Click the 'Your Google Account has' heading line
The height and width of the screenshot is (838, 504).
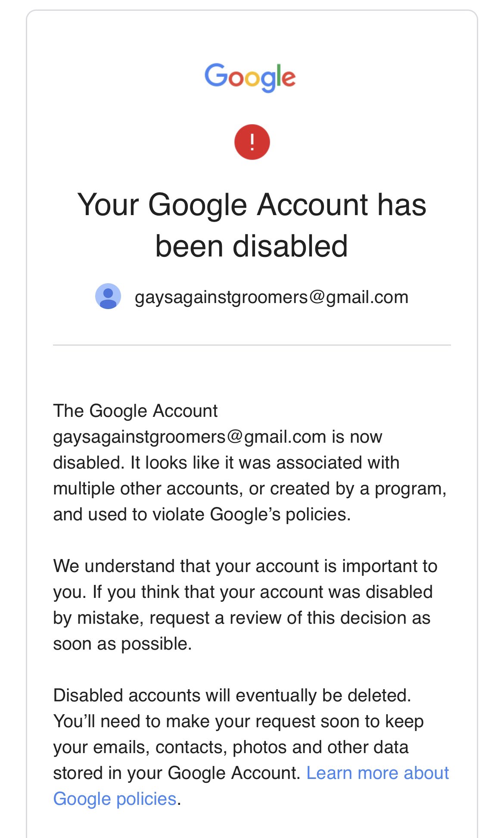pyautogui.click(x=252, y=204)
